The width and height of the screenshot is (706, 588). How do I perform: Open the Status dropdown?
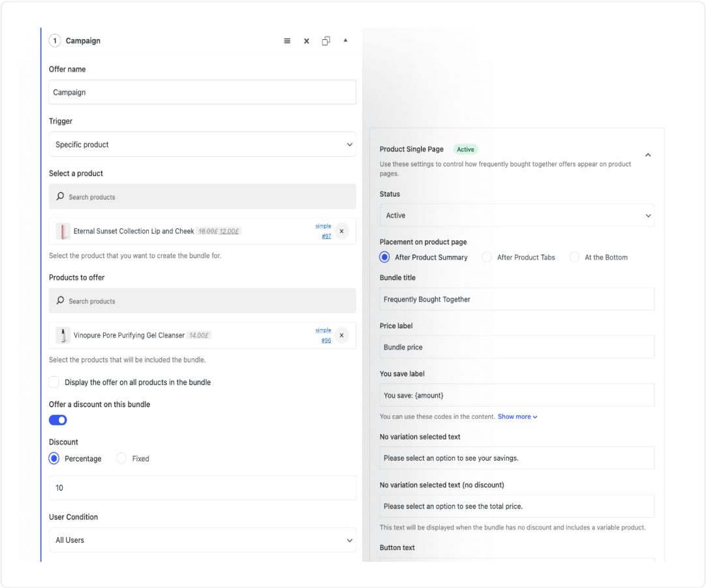tap(517, 215)
